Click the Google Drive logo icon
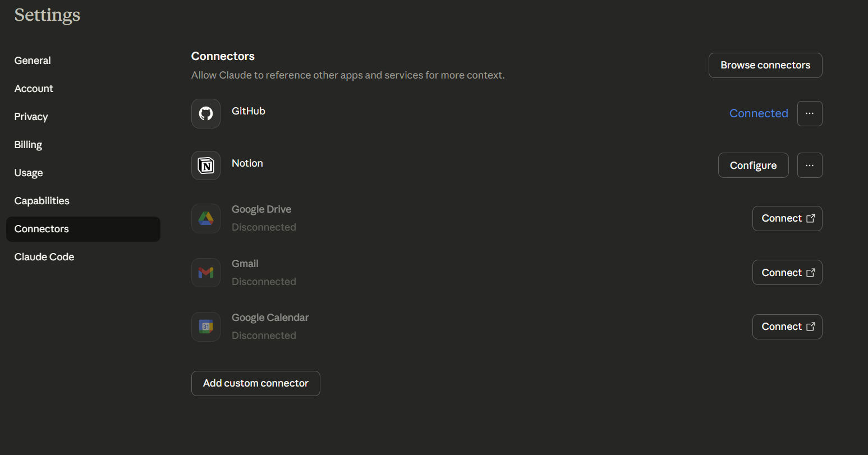The width and height of the screenshot is (868, 455). 206,218
